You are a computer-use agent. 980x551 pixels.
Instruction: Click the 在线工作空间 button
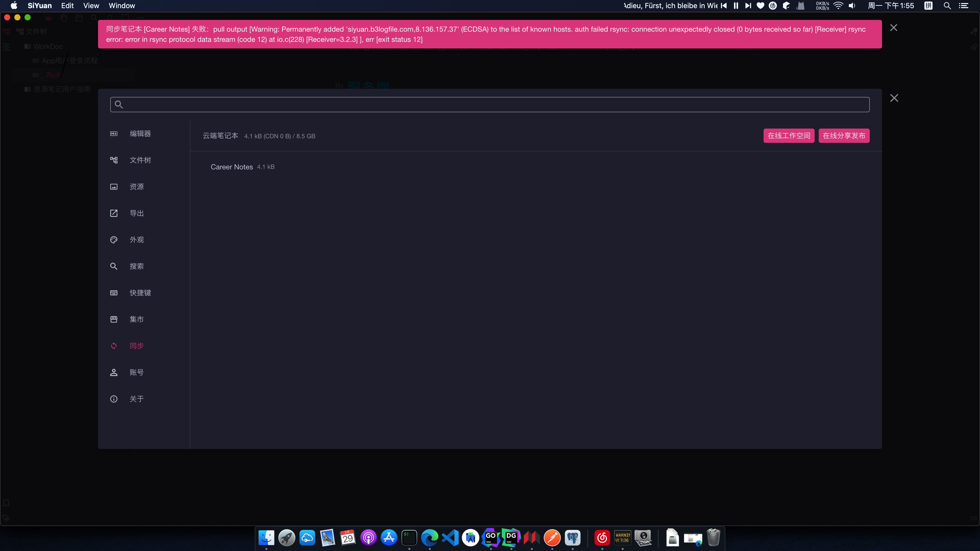pos(789,136)
